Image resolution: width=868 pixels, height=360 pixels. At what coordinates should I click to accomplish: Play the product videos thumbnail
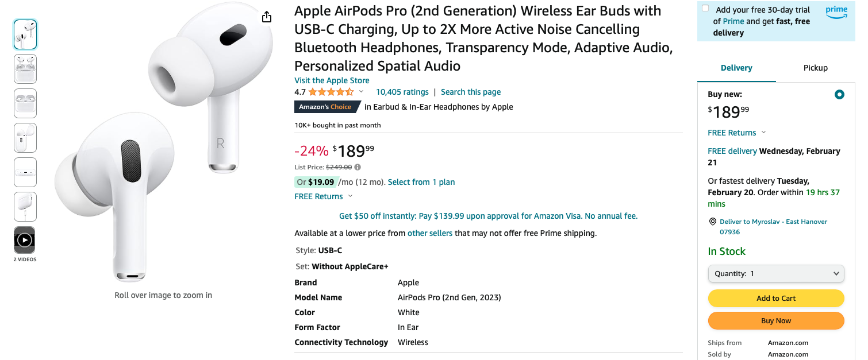[25, 240]
